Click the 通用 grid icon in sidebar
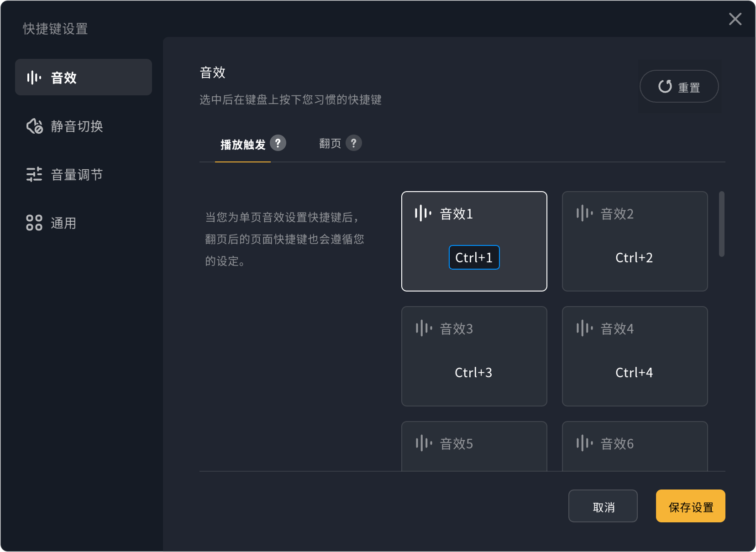The height and width of the screenshot is (552, 756). tap(34, 223)
